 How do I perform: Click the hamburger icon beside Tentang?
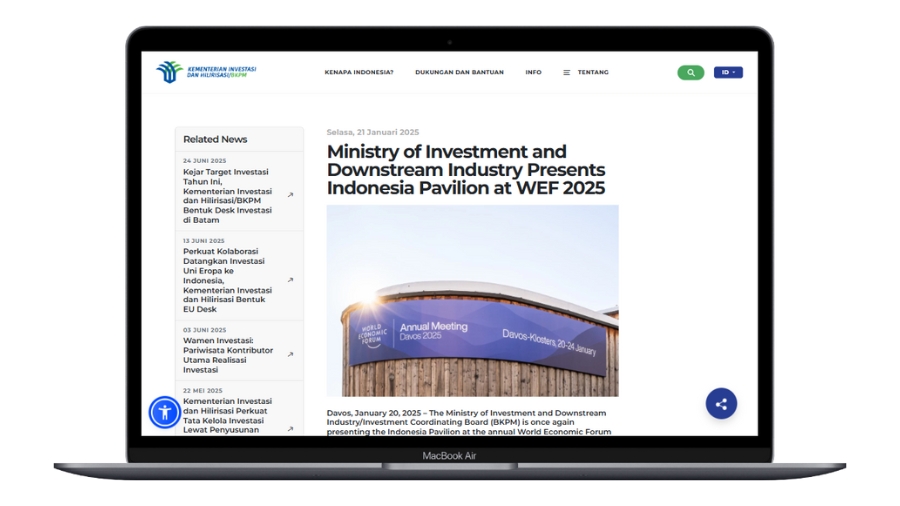(567, 72)
